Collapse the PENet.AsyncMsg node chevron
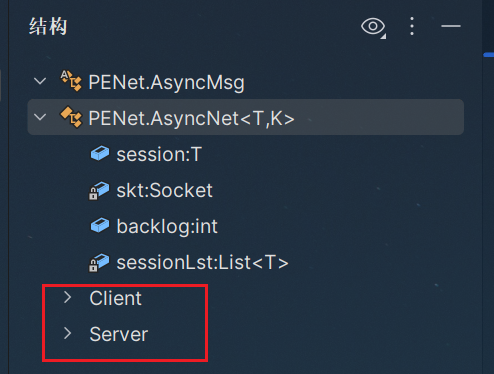 click(x=40, y=81)
